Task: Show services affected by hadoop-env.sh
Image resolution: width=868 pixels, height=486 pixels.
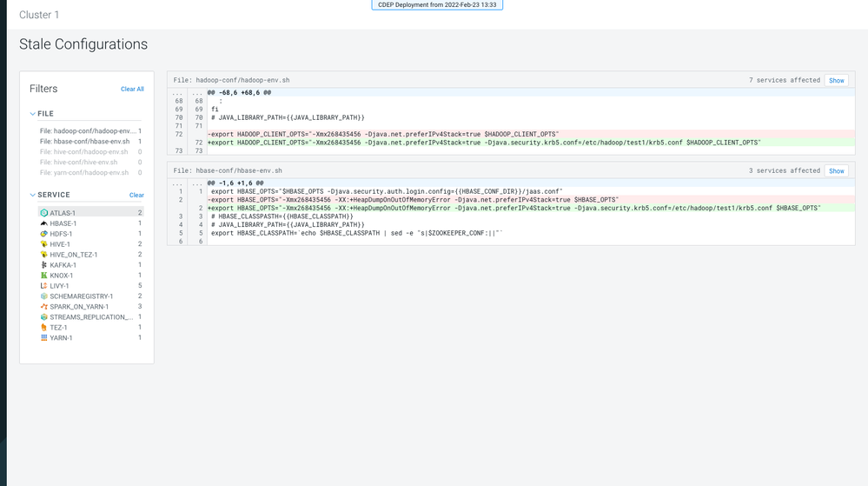Action: (837, 80)
